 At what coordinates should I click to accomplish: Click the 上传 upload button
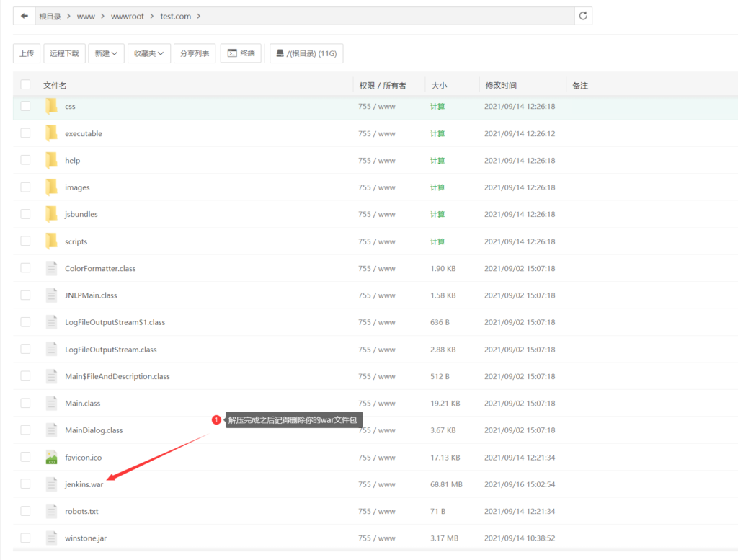pyautogui.click(x=27, y=53)
